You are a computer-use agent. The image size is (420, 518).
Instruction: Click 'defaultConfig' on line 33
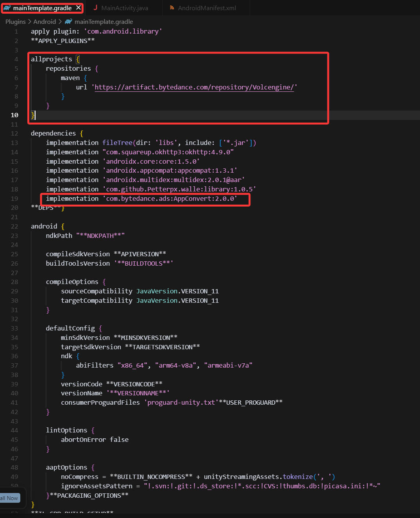point(70,328)
